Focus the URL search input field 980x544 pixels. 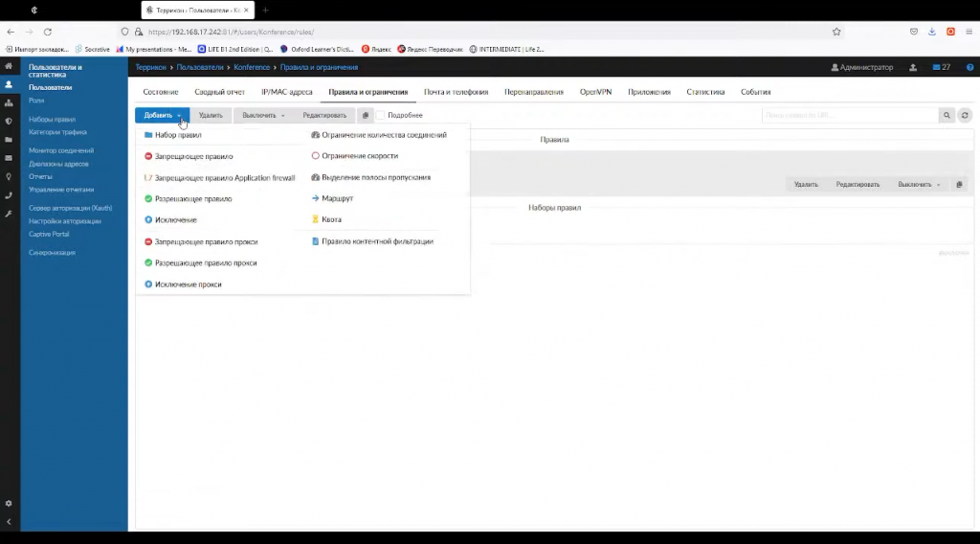(x=850, y=115)
